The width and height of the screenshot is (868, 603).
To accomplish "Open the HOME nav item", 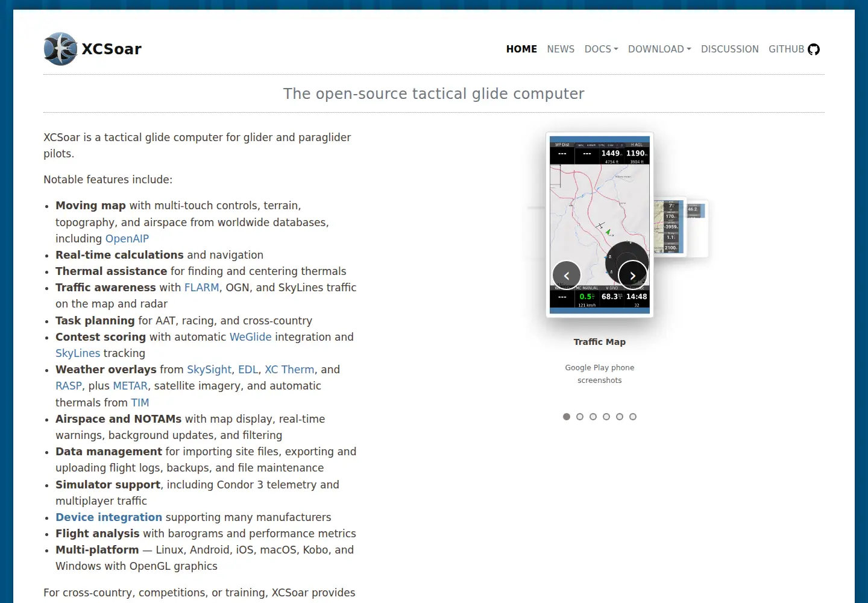I will coord(521,49).
